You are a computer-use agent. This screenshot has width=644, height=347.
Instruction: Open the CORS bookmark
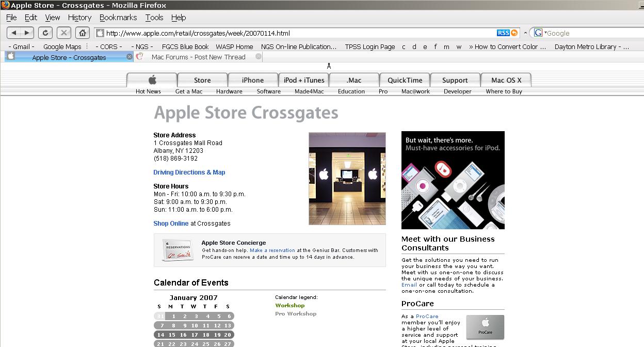point(108,46)
